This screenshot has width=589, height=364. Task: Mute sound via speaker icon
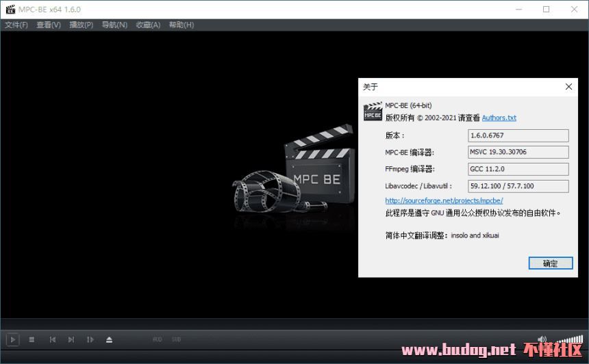(542, 339)
